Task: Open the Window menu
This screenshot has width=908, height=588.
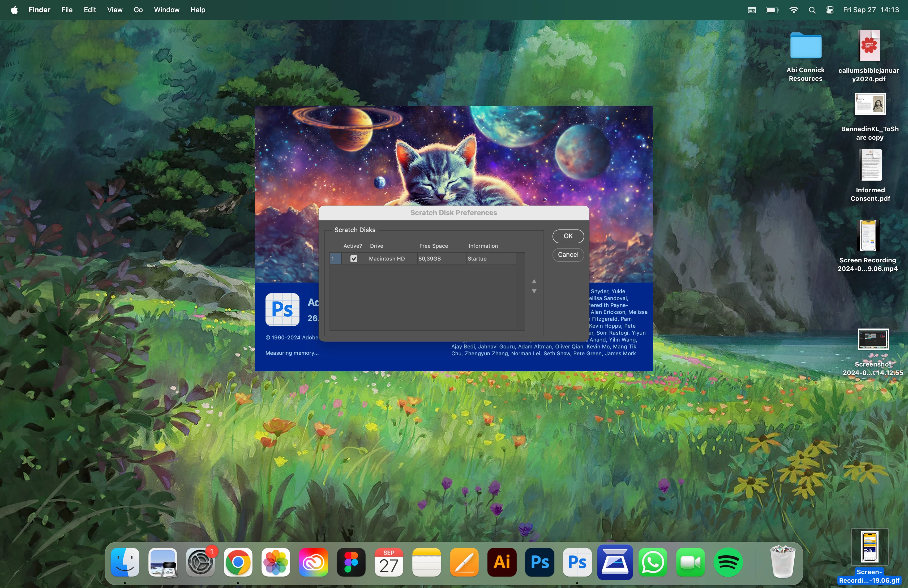Action: point(166,10)
